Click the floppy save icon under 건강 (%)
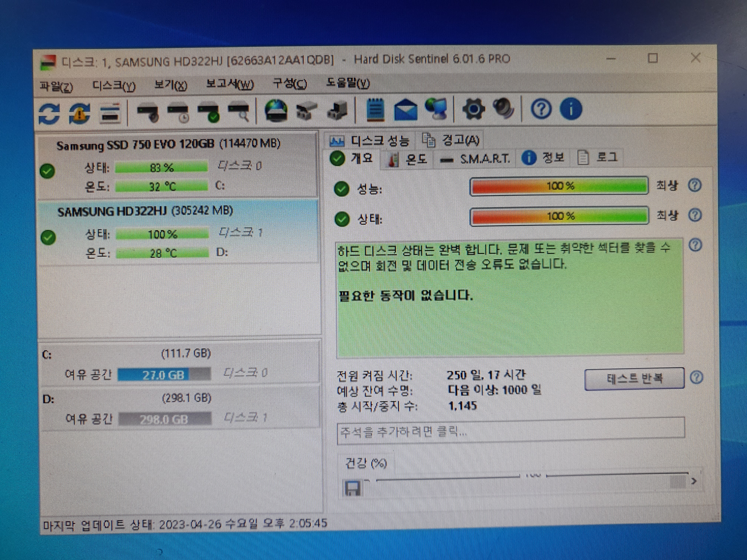747x560 pixels. pos(353,488)
